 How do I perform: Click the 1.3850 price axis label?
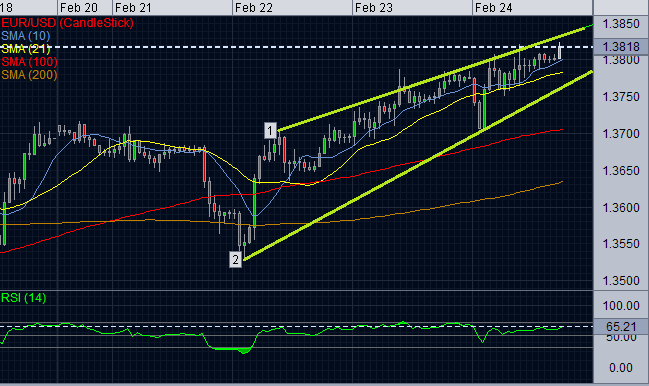tap(621, 24)
